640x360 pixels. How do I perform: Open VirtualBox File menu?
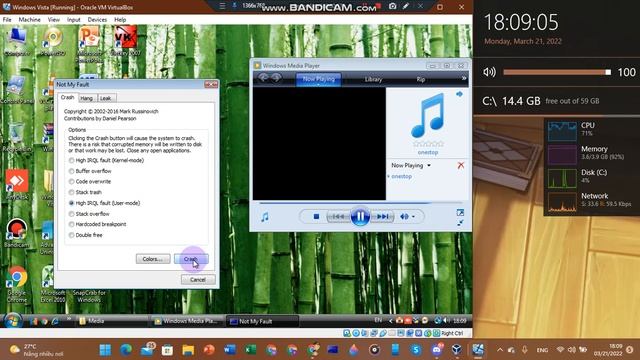coord(7,20)
